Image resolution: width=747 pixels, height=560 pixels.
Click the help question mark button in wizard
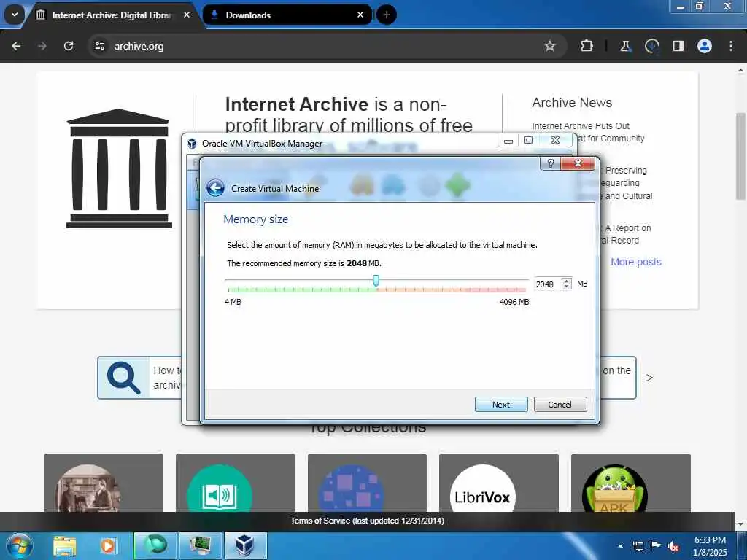(550, 163)
